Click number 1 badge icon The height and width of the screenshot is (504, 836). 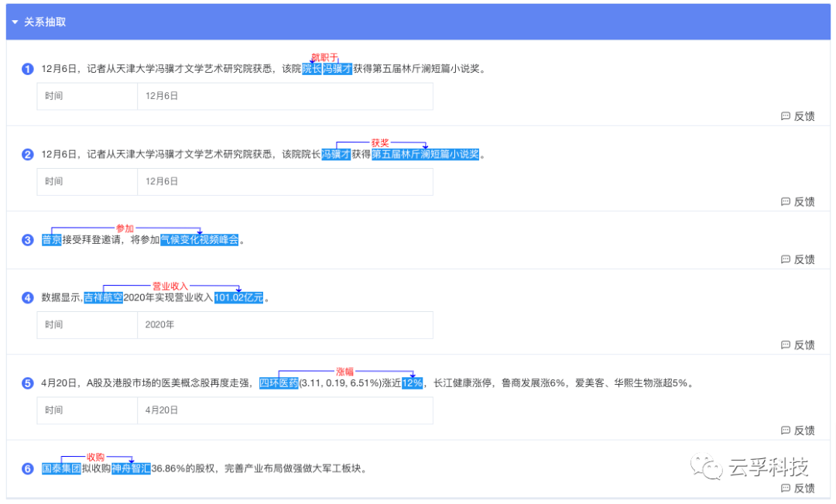(x=28, y=69)
